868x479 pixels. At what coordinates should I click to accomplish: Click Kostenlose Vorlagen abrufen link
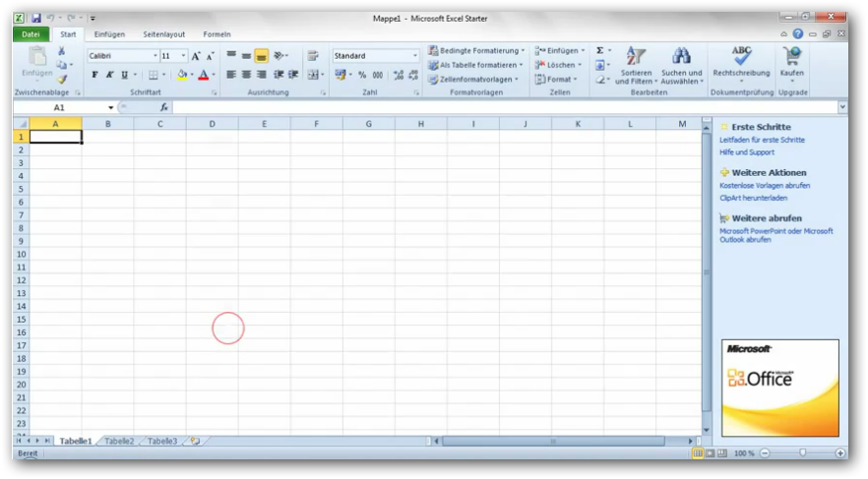765,186
